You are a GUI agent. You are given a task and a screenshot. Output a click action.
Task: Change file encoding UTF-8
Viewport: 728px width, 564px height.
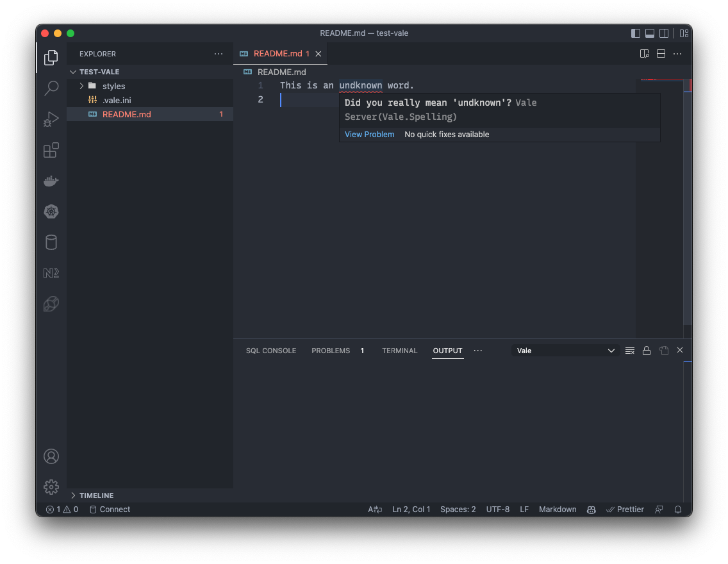coord(498,510)
